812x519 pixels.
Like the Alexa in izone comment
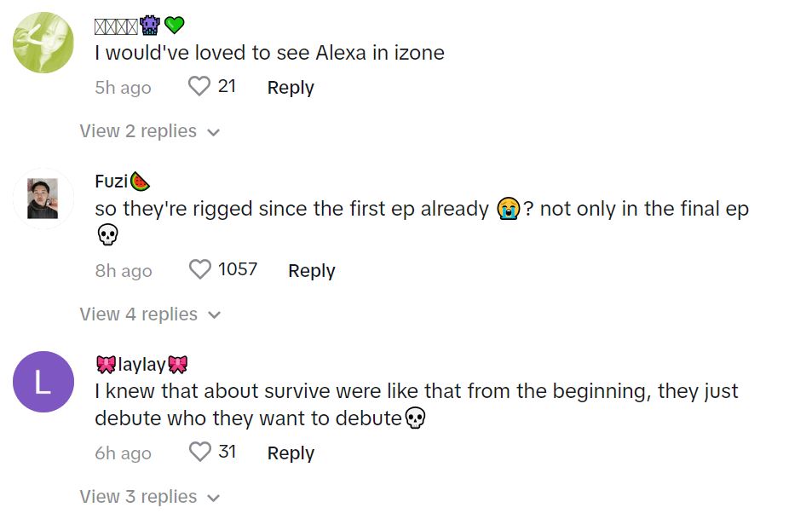click(199, 87)
